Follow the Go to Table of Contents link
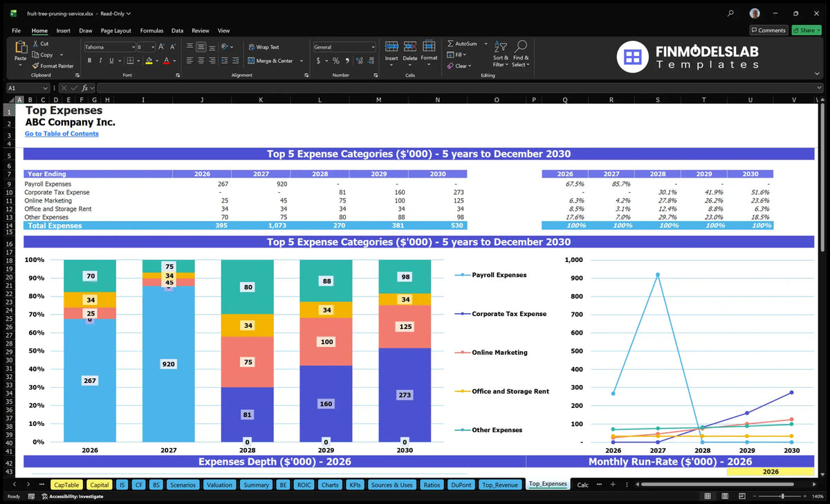This screenshot has height=504, width=830. click(x=62, y=133)
